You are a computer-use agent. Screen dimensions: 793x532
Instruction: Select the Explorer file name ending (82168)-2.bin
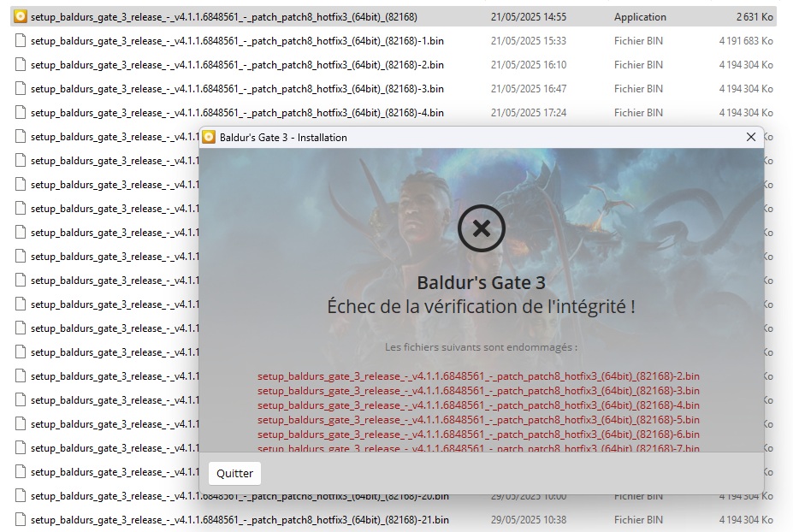pyautogui.click(x=237, y=65)
